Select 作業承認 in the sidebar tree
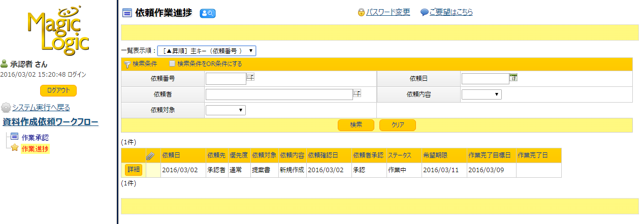The height and width of the screenshot is (224, 644). point(35,137)
